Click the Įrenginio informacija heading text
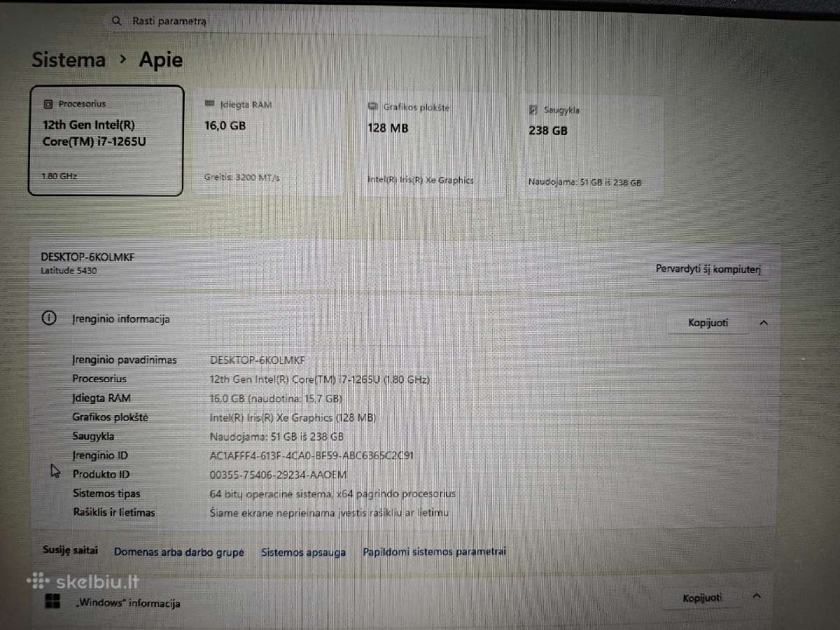Viewport: 840px width, 630px height. [121, 319]
